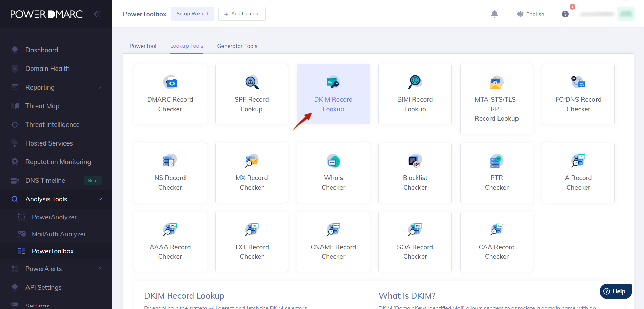Select the CNAME Record Checker
Viewport: 644px width, 309px height.
coord(333,242)
